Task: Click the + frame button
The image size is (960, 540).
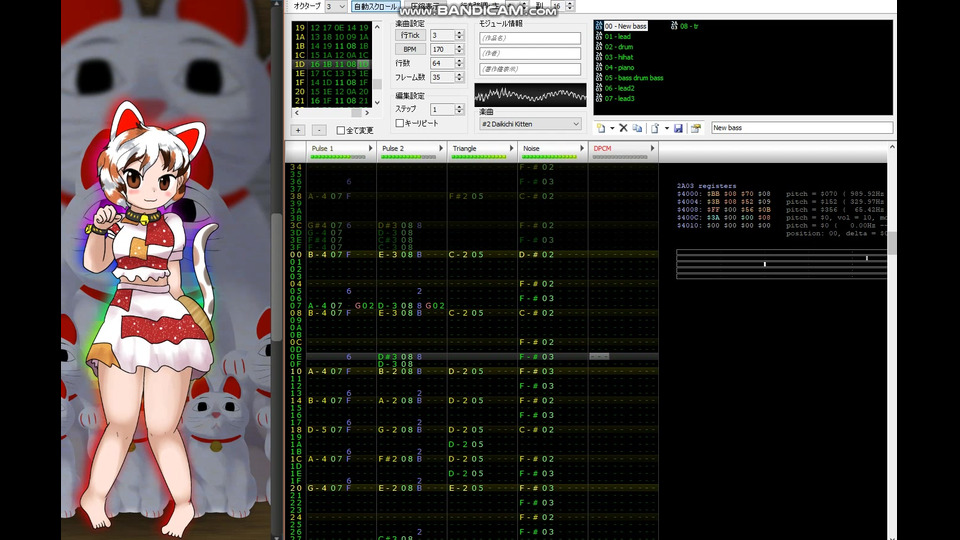Action: click(298, 130)
